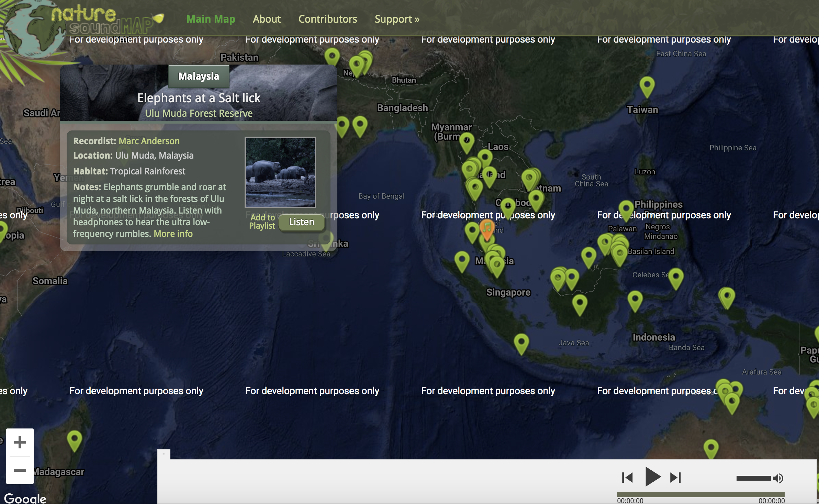Open the Support dropdown menu
The width and height of the screenshot is (819, 504).
coord(397,19)
